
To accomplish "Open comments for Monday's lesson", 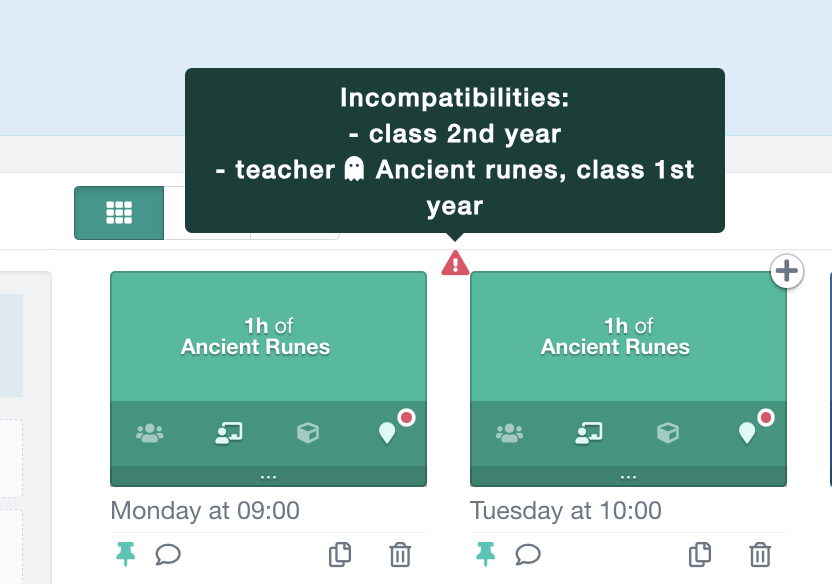I will pyautogui.click(x=168, y=555).
